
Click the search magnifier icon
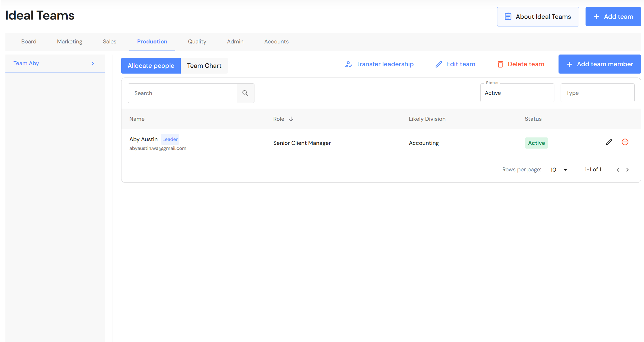(245, 93)
